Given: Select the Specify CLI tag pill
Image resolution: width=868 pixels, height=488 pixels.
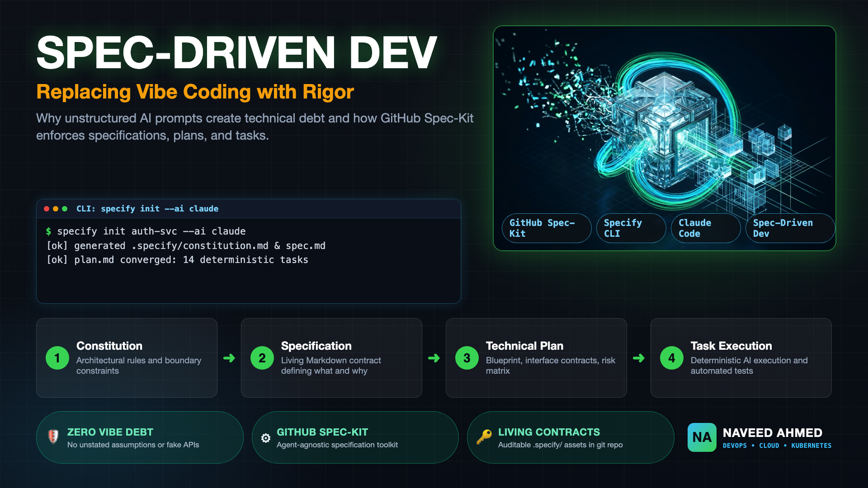Looking at the screenshot, I should point(631,228).
